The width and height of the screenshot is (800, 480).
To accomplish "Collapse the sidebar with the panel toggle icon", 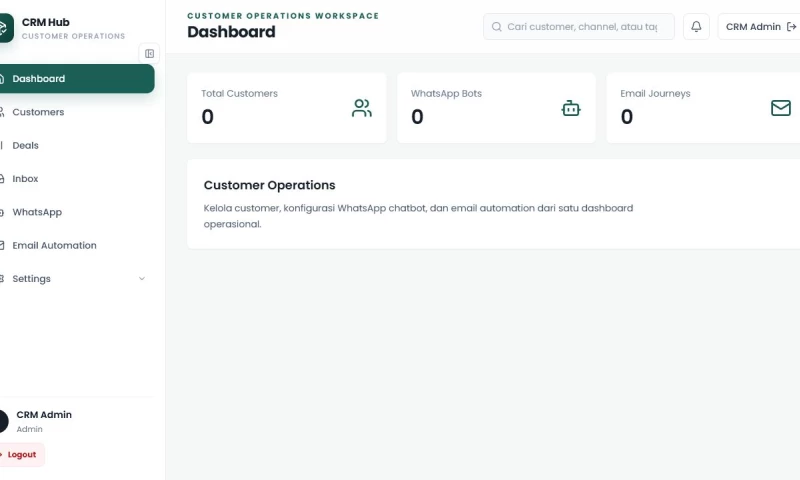I will (149, 54).
